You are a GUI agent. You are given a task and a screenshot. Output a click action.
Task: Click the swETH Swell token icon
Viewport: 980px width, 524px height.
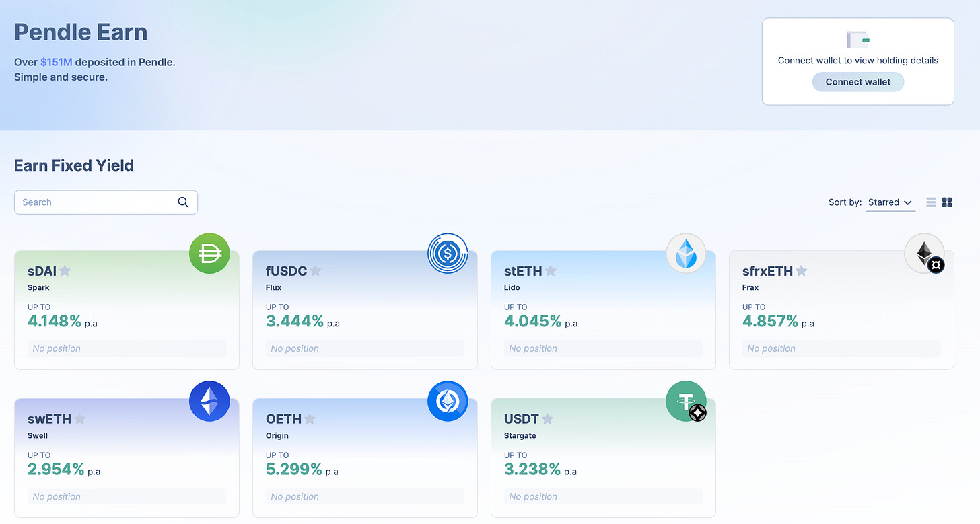(x=209, y=402)
